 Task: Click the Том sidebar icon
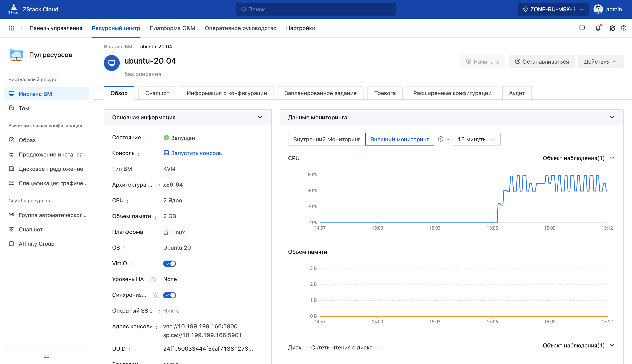click(x=12, y=108)
